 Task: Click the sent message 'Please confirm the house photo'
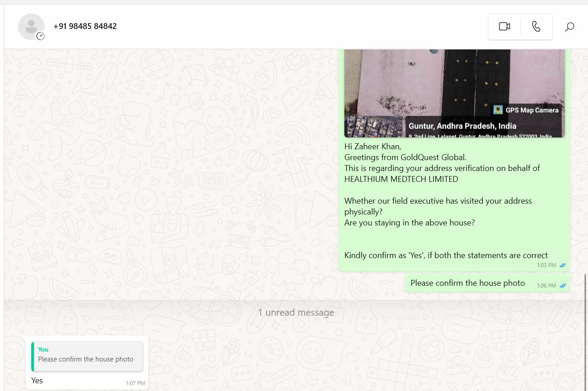pyautogui.click(x=468, y=283)
